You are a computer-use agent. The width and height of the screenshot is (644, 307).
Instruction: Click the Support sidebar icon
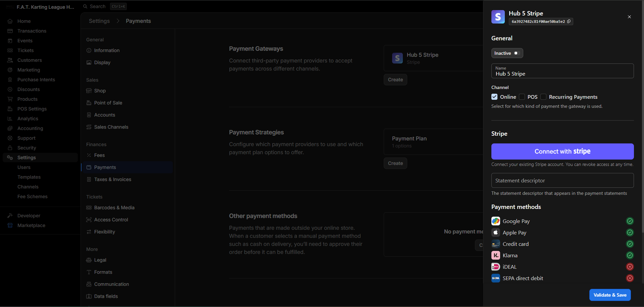[x=10, y=138]
